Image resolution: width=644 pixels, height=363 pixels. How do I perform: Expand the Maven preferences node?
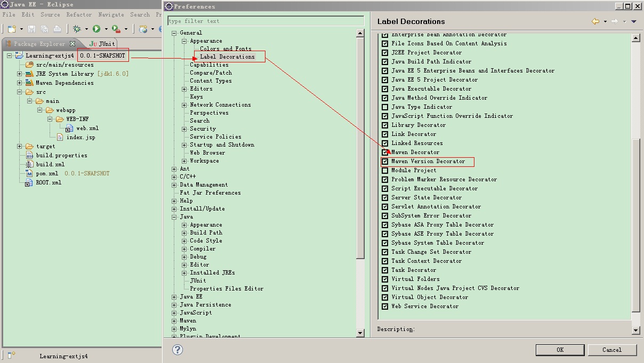pos(174,321)
